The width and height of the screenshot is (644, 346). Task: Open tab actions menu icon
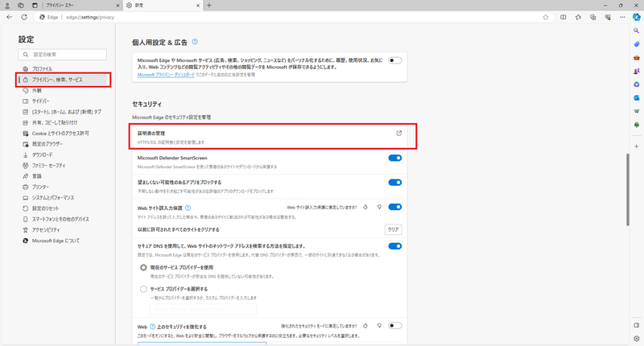point(35,6)
